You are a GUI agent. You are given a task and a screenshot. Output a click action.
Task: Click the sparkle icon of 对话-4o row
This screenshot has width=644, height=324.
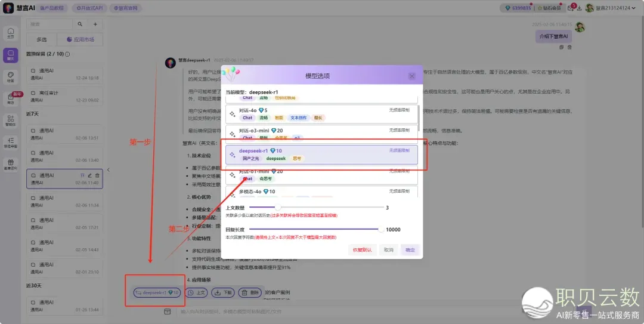tap(233, 114)
